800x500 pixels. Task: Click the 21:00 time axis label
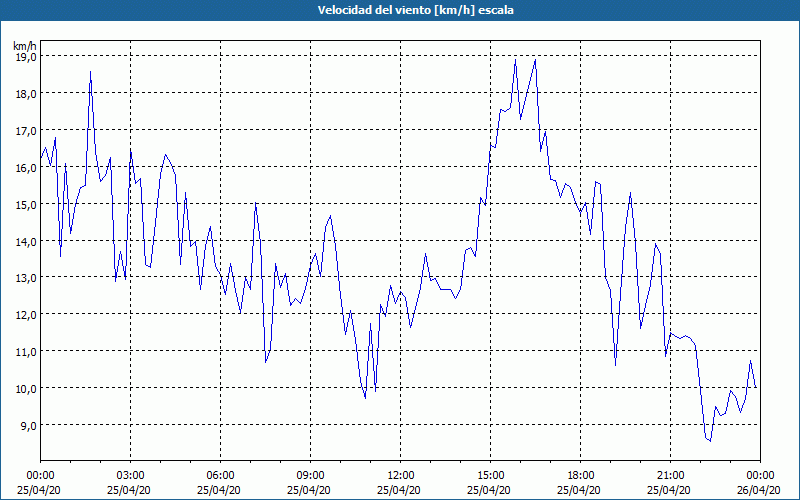pos(670,476)
